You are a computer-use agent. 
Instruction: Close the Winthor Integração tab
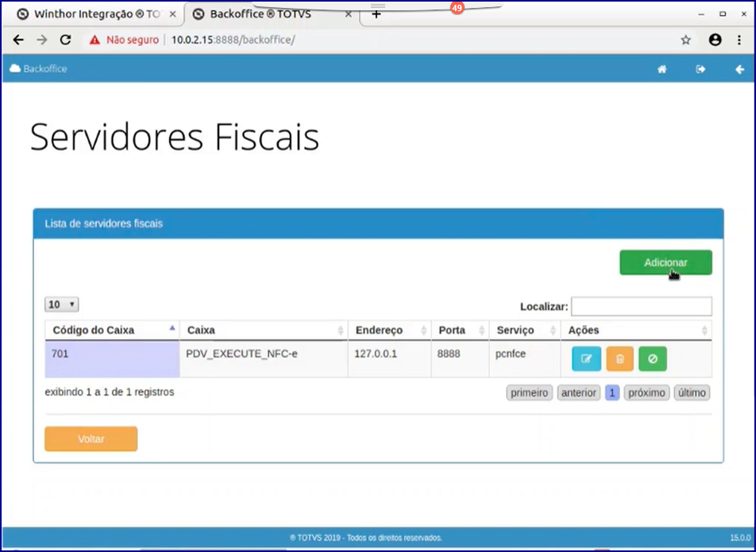coord(172,14)
